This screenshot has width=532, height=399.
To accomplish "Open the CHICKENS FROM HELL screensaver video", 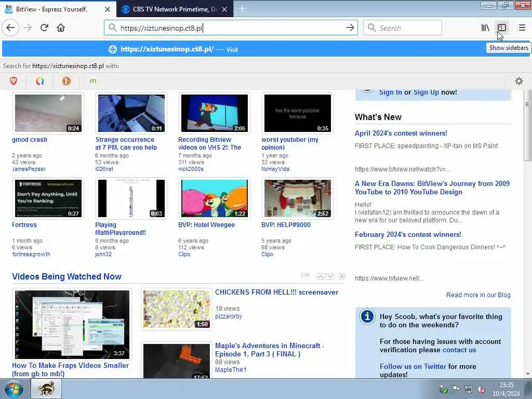I will [276, 292].
